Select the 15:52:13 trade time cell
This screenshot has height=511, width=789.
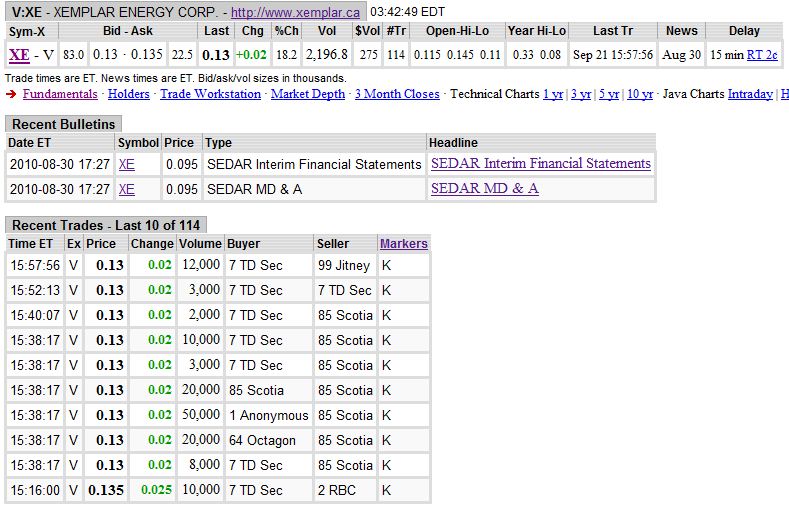[x=35, y=290]
